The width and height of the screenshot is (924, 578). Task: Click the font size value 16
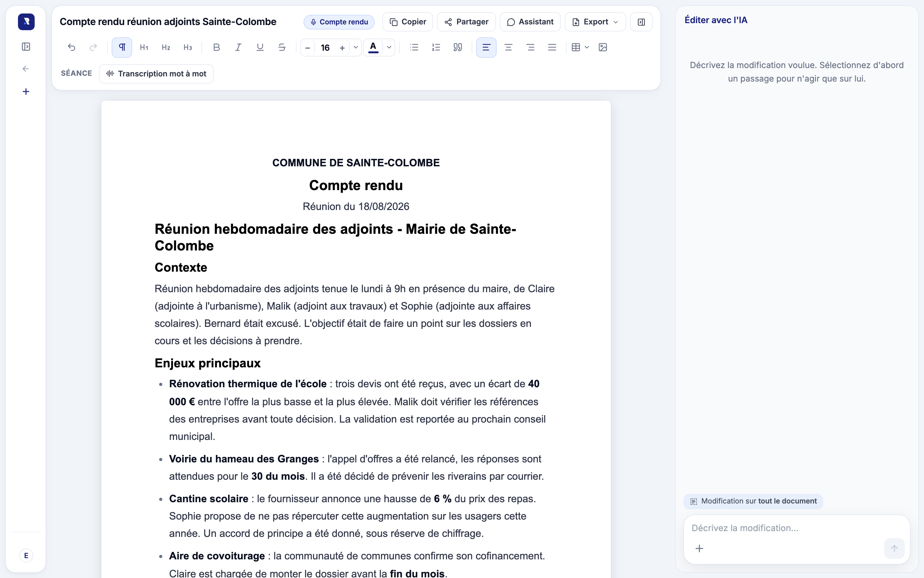[325, 48]
